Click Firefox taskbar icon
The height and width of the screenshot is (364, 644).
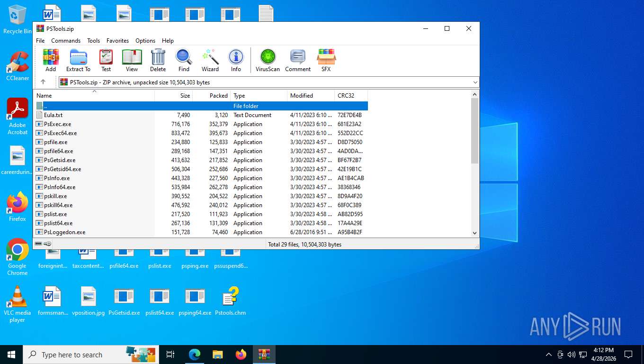tap(241, 355)
